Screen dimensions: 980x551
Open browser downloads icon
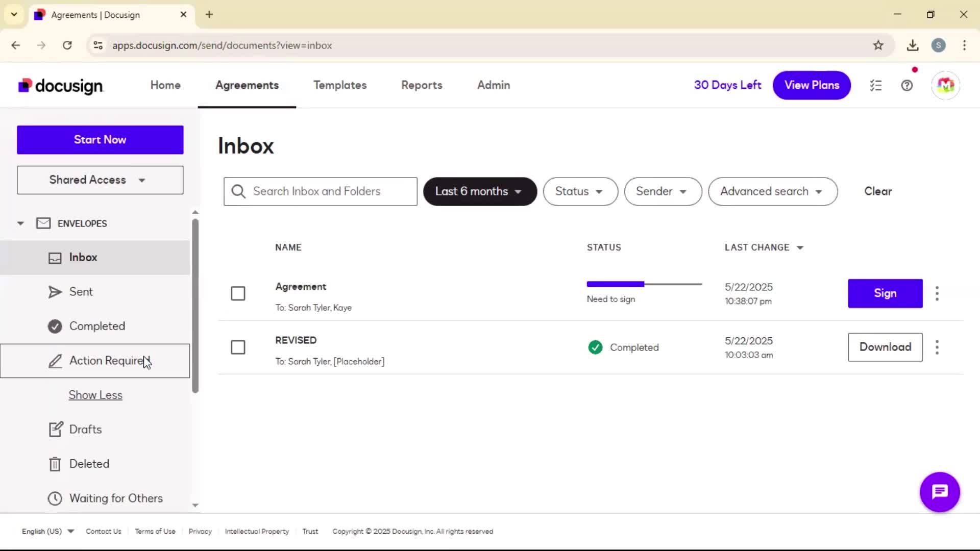[x=913, y=45]
